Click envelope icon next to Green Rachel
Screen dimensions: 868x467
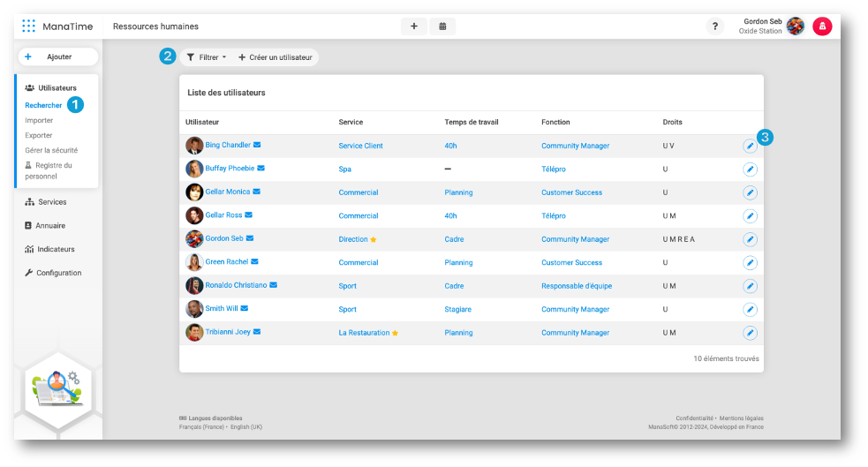pyautogui.click(x=254, y=261)
